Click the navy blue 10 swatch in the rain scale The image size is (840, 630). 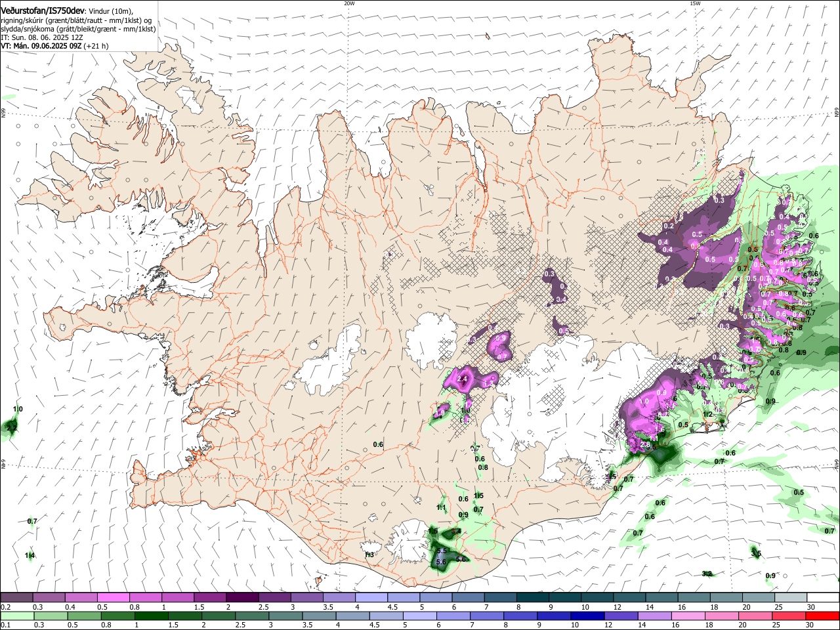coord(587,616)
